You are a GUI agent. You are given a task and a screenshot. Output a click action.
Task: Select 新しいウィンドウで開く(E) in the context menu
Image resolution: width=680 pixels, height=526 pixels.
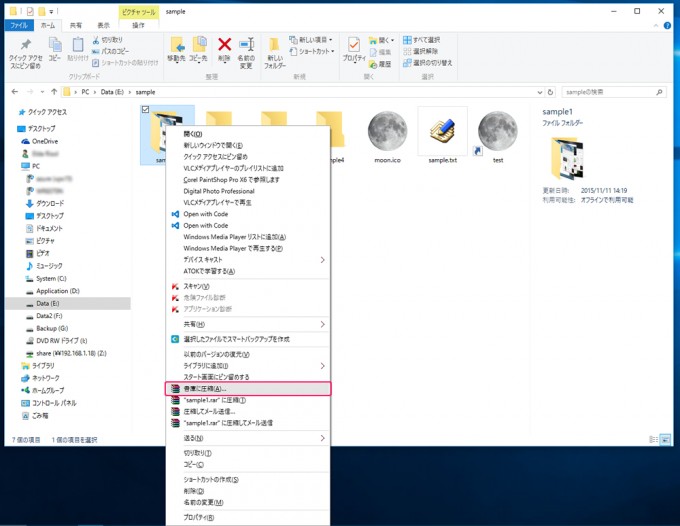point(248,145)
